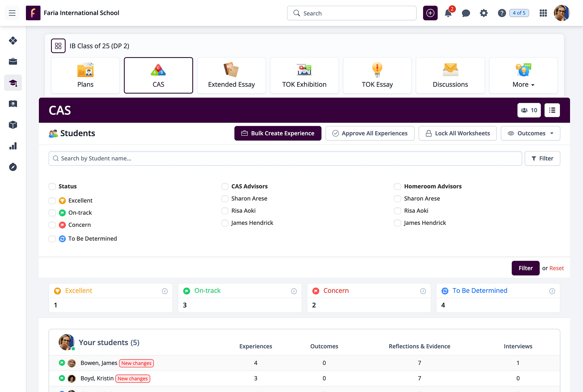Click the settings gear icon
The height and width of the screenshot is (392, 583).
(484, 13)
